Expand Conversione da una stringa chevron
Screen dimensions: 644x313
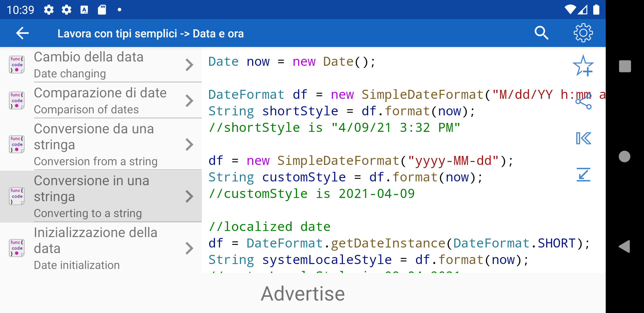(x=189, y=145)
